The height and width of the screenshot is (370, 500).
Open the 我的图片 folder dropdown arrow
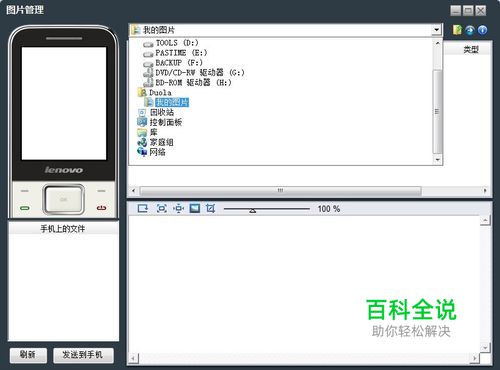[436, 30]
